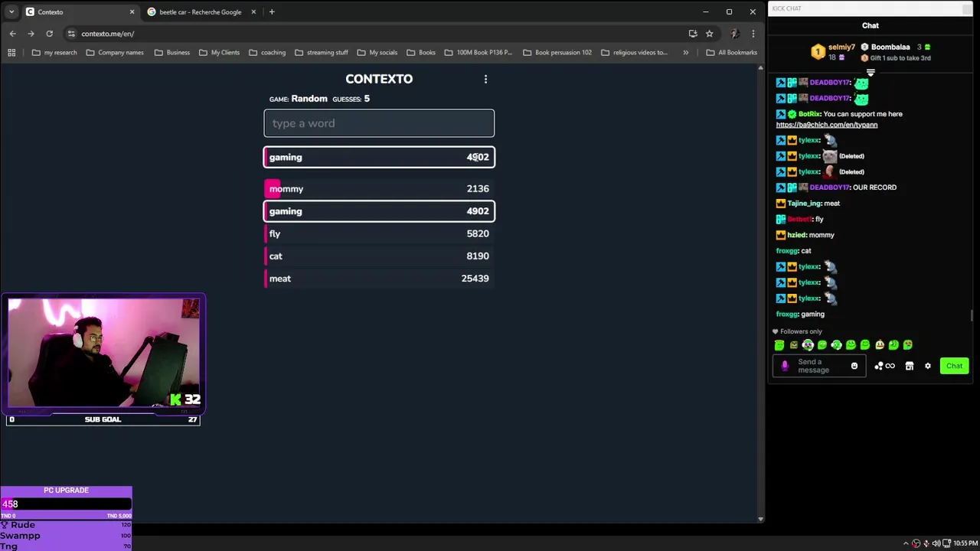Click the type a word input
Image resolution: width=980 pixels, height=551 pixels.
point(379,123)
